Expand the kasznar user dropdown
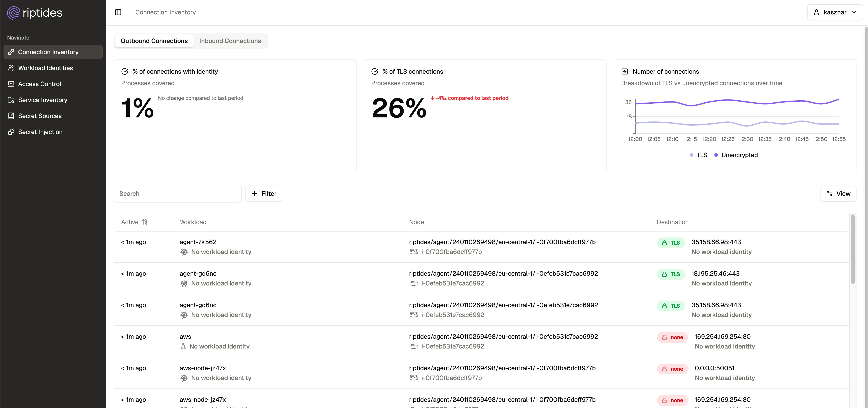Viewport: 868px width, 408px height. pyautogui.click(x=834, y=12)
